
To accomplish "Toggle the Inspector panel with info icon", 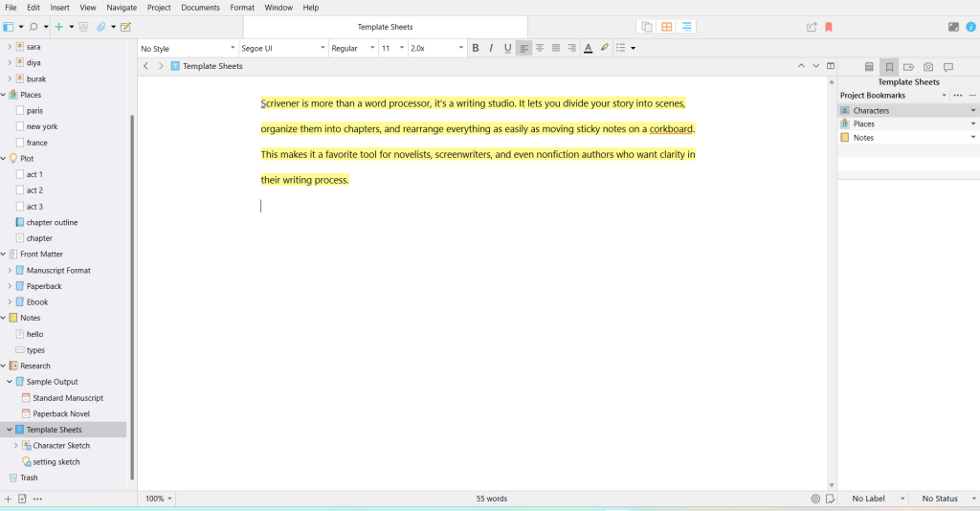I will pyautogui.click(x=970, y=27).
